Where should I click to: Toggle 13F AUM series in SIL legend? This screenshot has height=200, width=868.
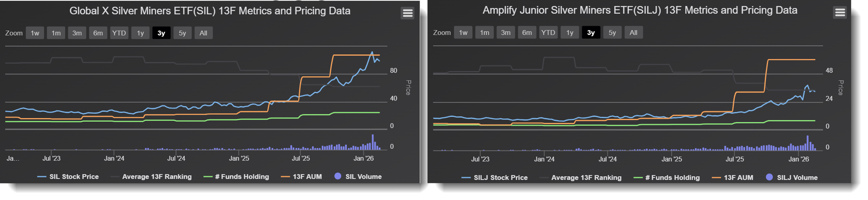coord(302,177)
